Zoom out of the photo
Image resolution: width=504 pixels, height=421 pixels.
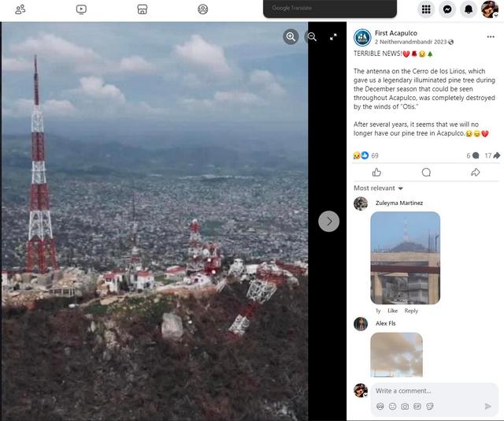point(312,36)
